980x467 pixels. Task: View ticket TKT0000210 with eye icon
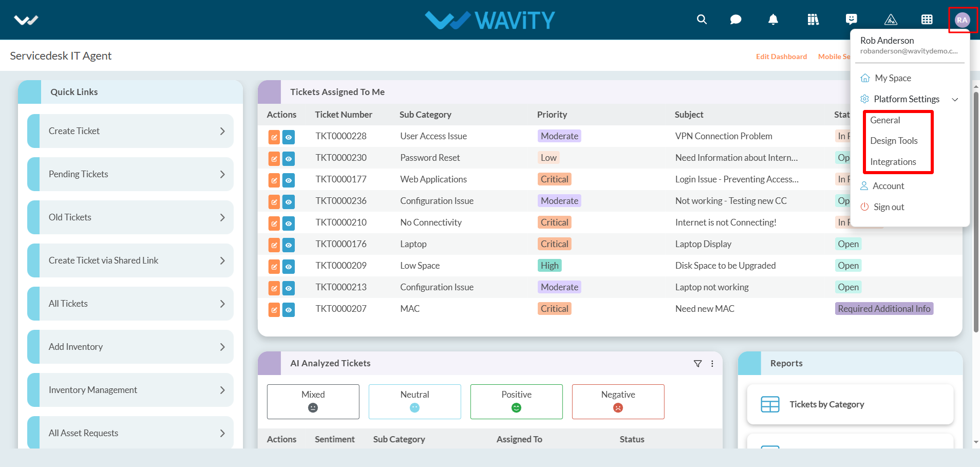pyautogui.click(x=289, y=223)
